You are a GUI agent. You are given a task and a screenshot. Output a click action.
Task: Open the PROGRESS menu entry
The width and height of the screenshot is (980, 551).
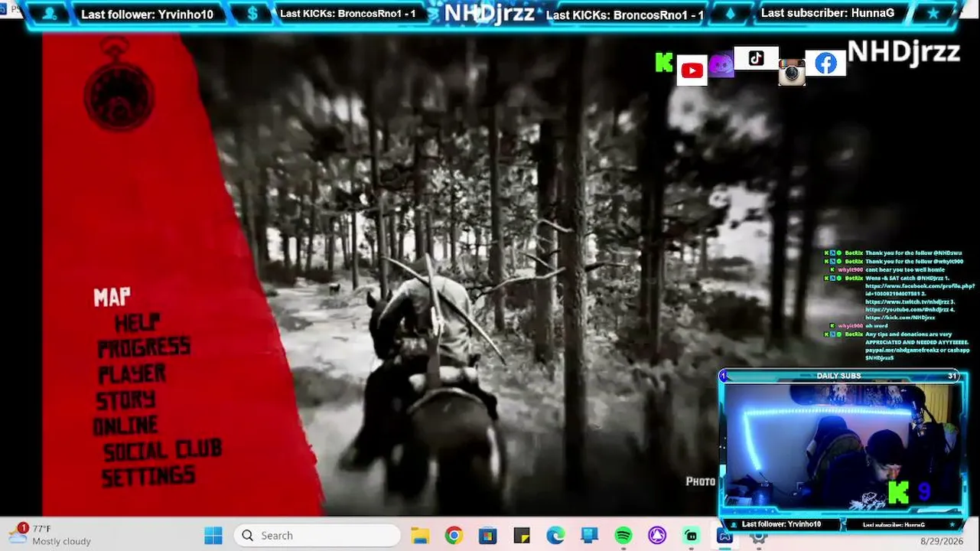click(144, 347)
